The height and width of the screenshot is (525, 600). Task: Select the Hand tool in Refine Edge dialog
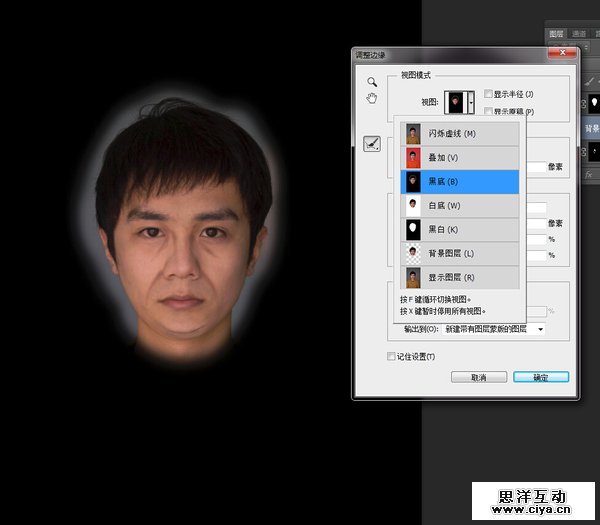pyautogui.click(x=371, y=98)
